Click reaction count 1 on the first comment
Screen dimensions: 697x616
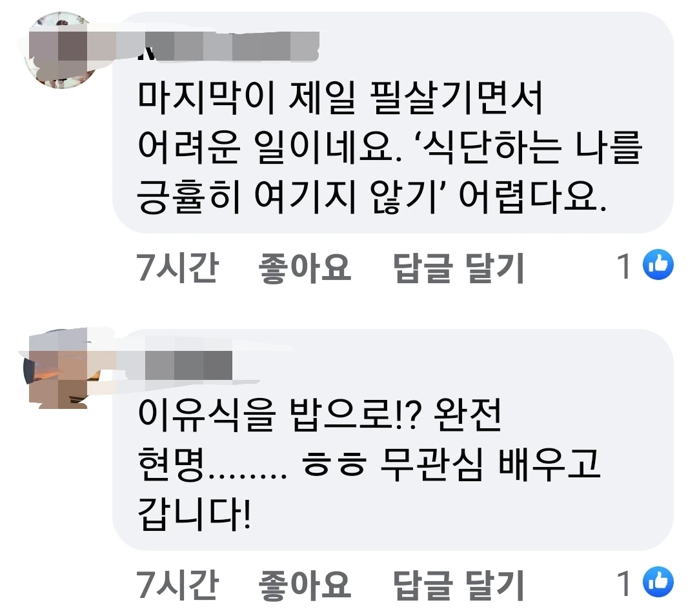625,266
